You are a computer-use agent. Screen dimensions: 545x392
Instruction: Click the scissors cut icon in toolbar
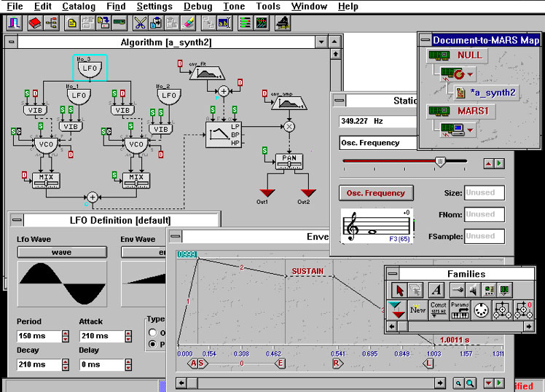(x=139, y=23)
